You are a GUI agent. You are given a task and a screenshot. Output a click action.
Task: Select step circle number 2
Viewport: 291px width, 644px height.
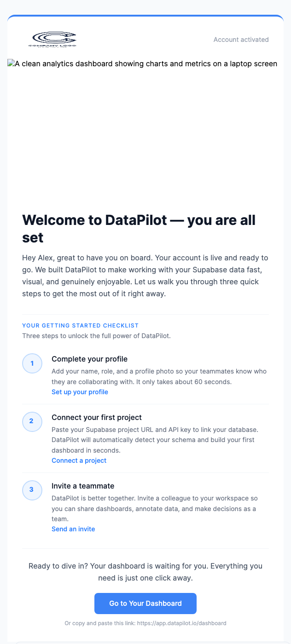(32, 422)
